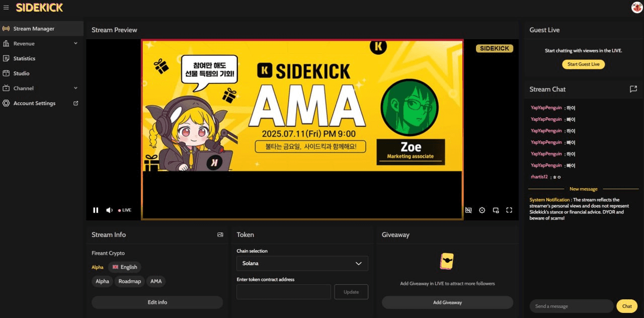The image size is (644, 318).
Task: Select the Roadmap tag
Action: pyautogui.click(x=130, y=281)
